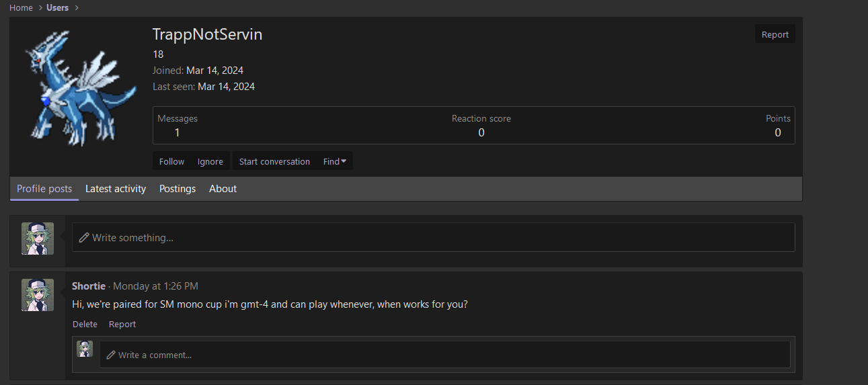The image size is (868, 385).
Task: Open the Profile posts tab
Action: click(44, 189)
